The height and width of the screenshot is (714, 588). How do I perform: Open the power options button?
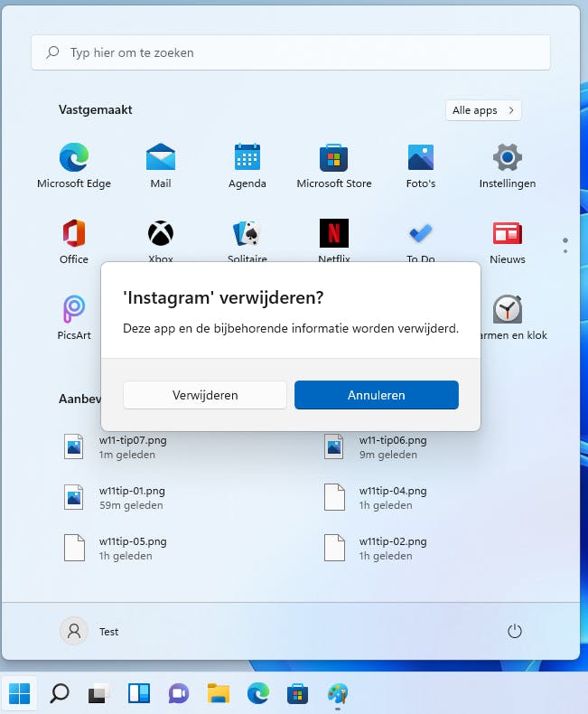pyautogui.click(x=514, y=631)
